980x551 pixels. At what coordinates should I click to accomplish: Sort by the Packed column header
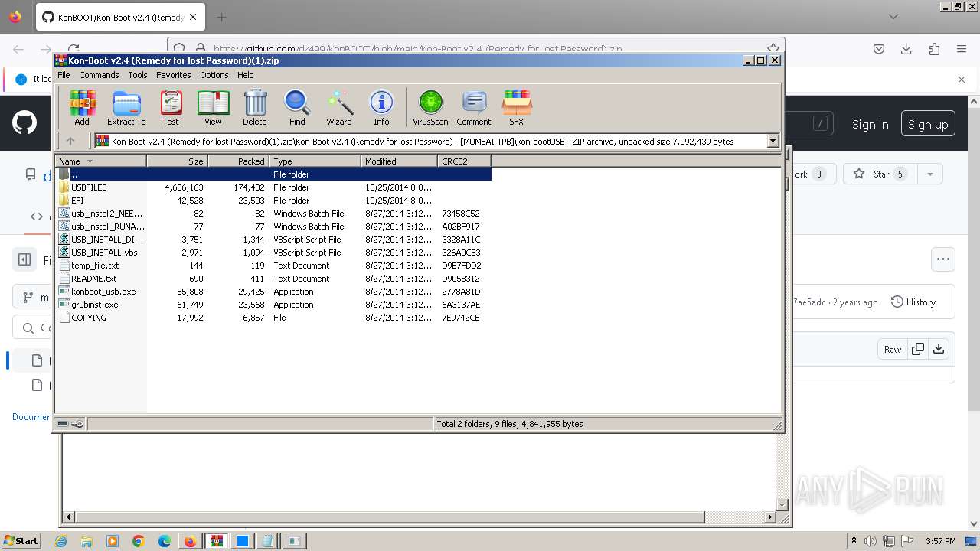point(238,161)
